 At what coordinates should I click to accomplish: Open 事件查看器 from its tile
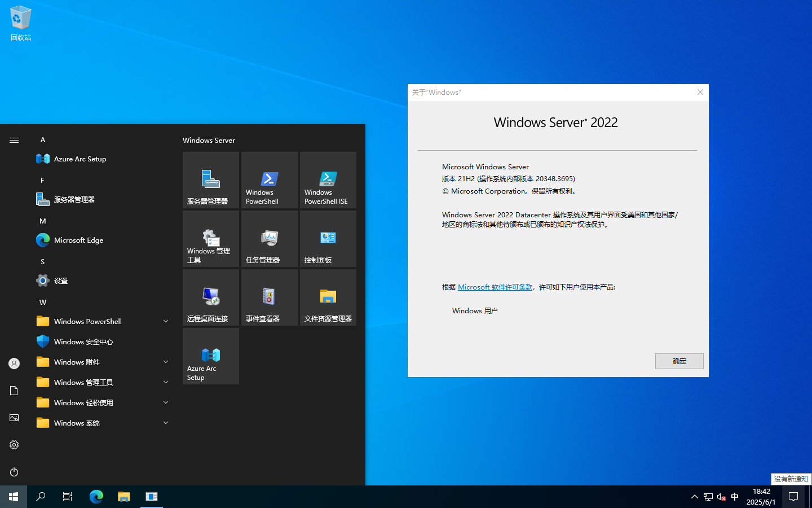pos(269,297)
